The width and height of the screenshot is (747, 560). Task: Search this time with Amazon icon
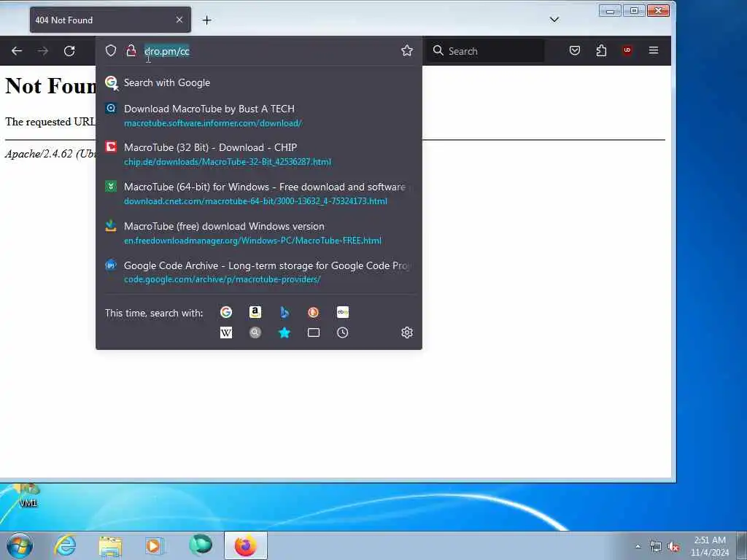click(255, 312)
